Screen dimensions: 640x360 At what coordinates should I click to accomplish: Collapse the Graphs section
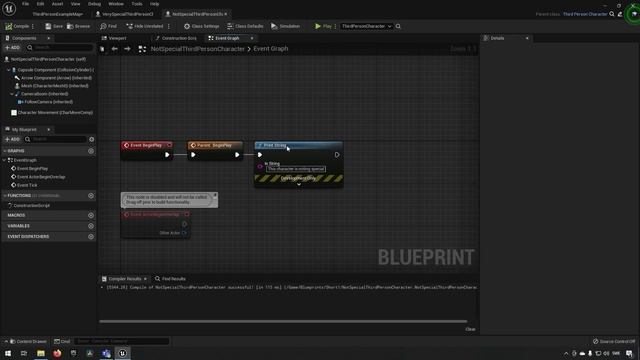tap(4, 151)
